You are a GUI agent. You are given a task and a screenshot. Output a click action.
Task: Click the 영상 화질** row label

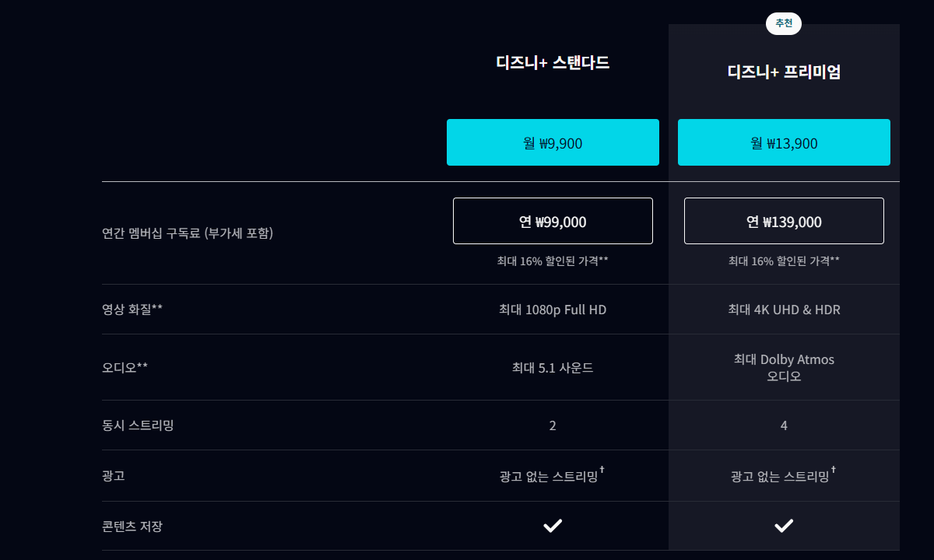[x=132, y=310]
